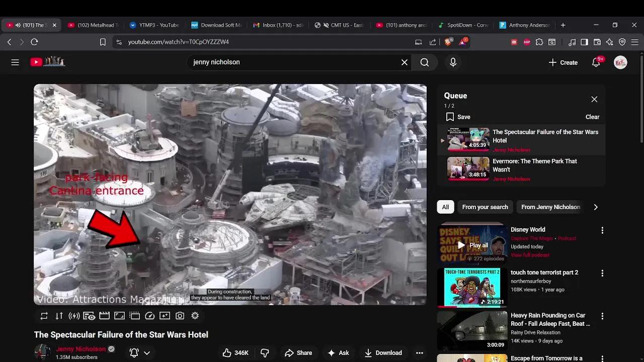Open Brave main menu button
Image resolution: width=644 pixels, height=362 pixels.
pyautogui.click(x=635, y=42)
